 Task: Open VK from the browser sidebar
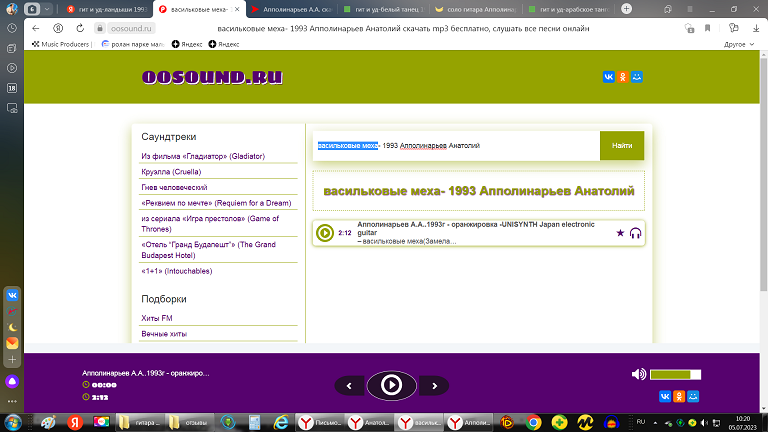click(12, 295)
